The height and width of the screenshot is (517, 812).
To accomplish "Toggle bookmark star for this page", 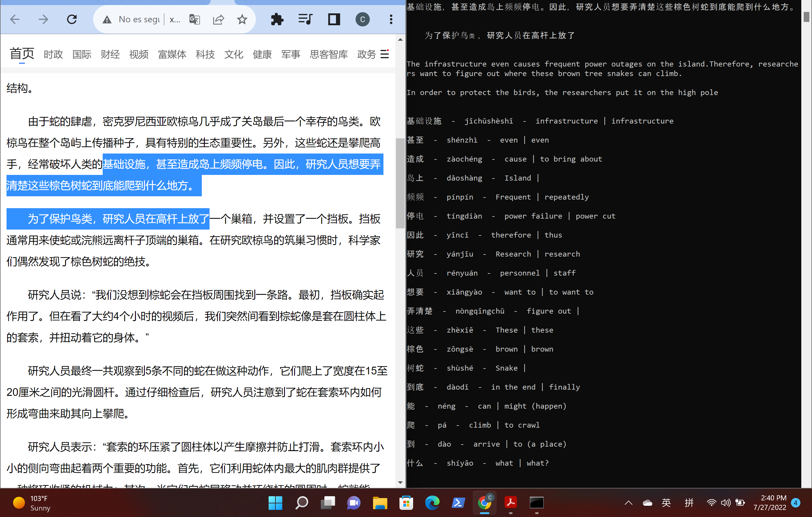I will click(x=242, y=19).
